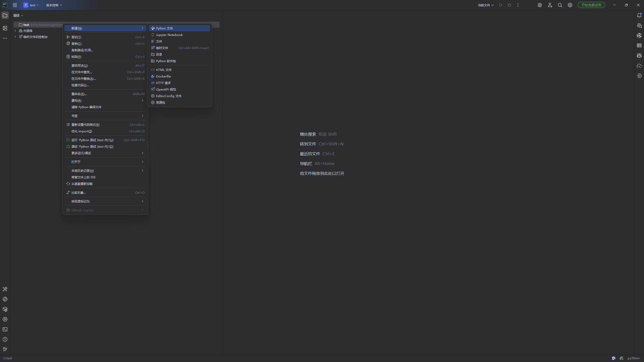Click the py39env interpreter in status bar

633,358
